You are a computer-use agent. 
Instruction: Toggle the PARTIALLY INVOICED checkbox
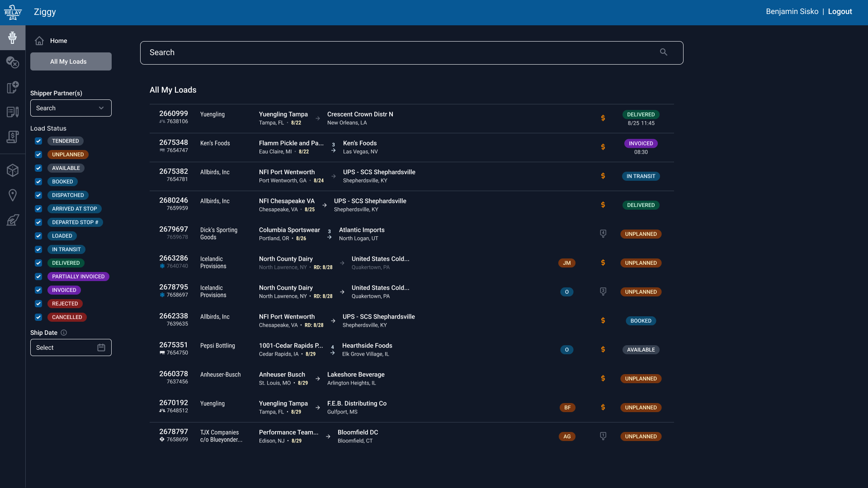click(38, 277)
